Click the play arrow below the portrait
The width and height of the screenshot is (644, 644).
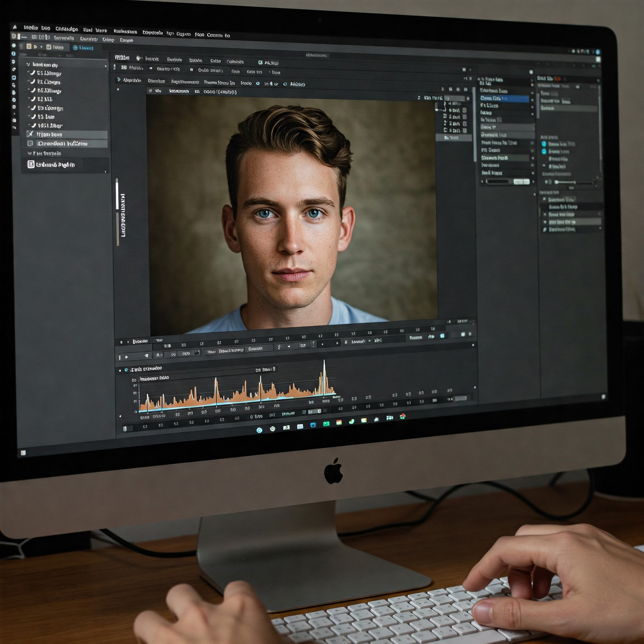pyautogui.click(x=127, y=357)
